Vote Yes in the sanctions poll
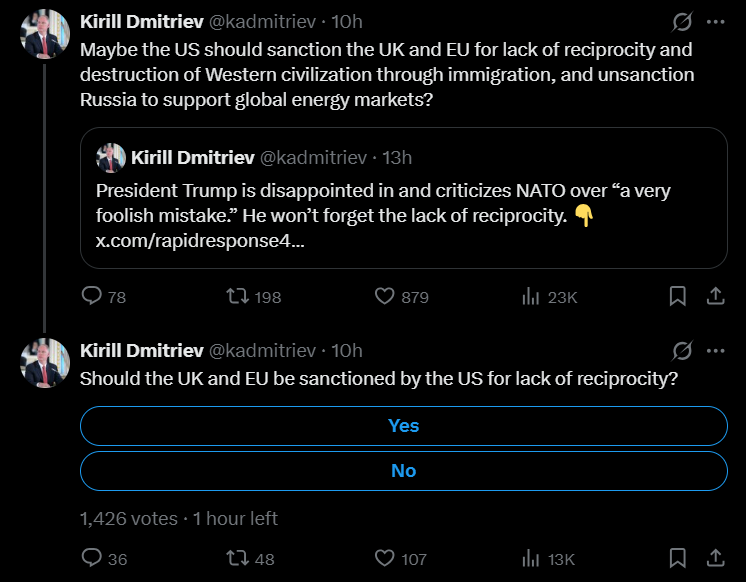This screenshot has height=582, width=746. point(403,425)
